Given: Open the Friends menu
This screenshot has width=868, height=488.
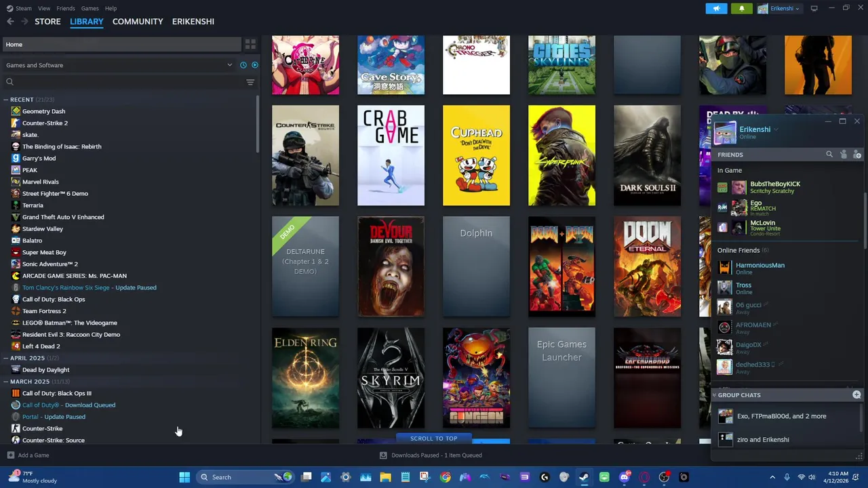Looking at the screenshot, I should [66, 8].
